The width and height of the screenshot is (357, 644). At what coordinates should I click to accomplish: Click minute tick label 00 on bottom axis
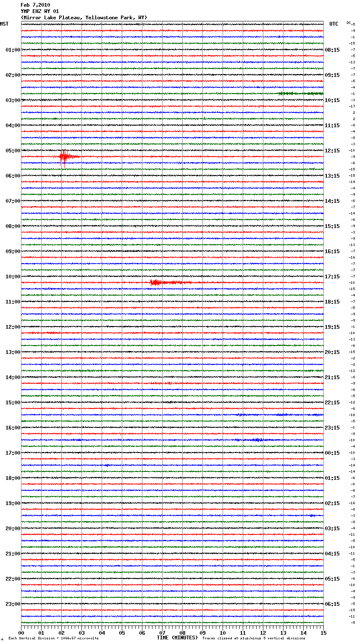click(21, 633)
